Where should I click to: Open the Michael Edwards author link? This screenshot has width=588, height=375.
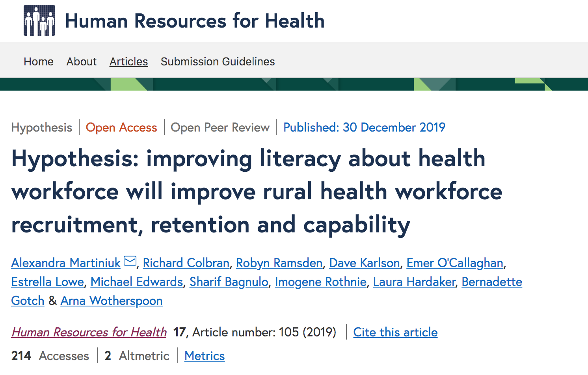point(137,282)
